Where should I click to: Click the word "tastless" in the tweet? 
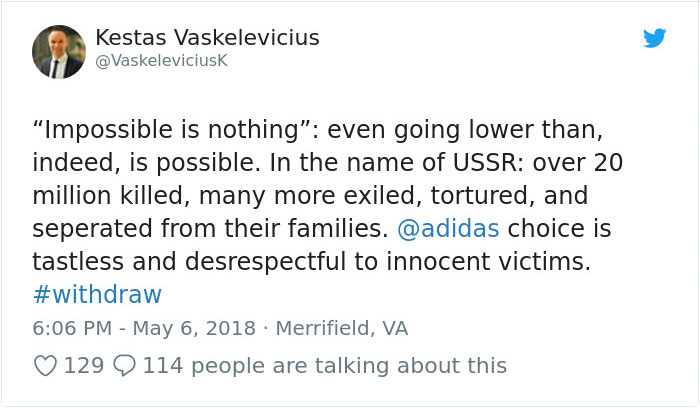(x=76, y=262)
